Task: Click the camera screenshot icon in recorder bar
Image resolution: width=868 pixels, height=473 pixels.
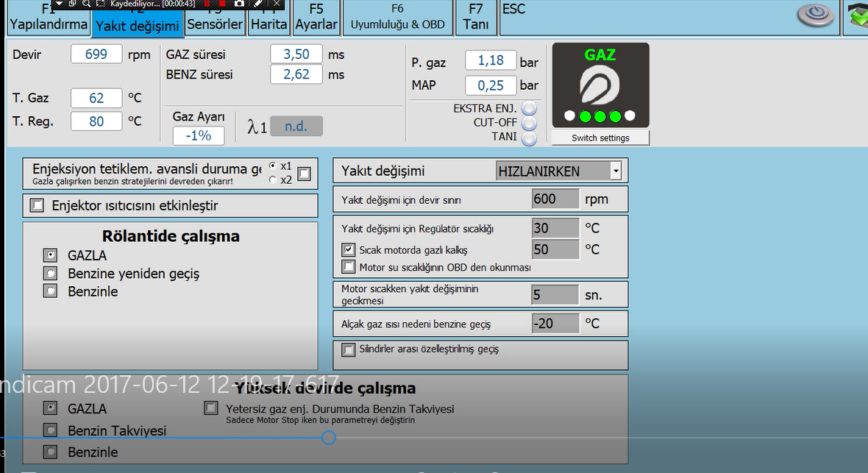Action: [x=239, y=4]
